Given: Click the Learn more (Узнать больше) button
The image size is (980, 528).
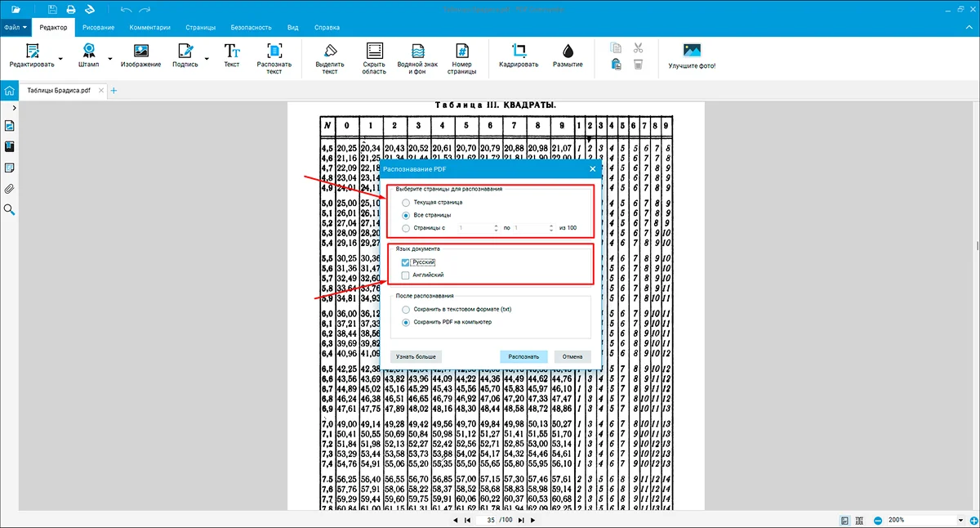Looking at the screenshot, I should point(416,356).
